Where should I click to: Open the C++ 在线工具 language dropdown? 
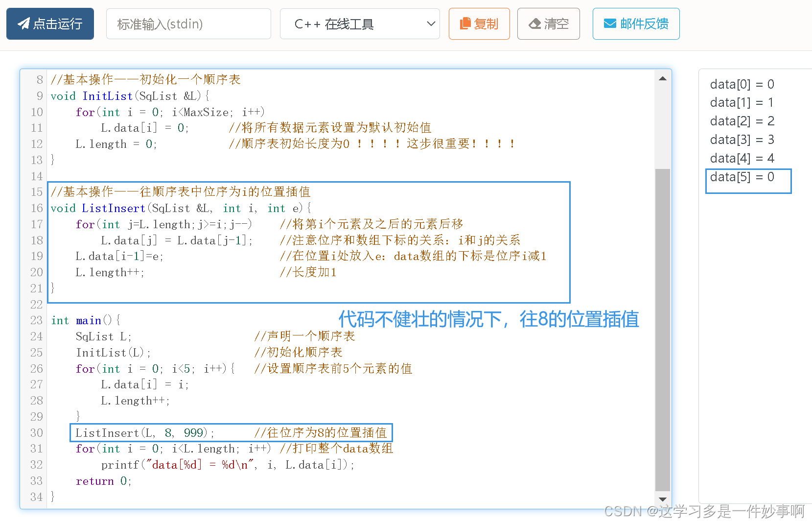coord(360,24)
